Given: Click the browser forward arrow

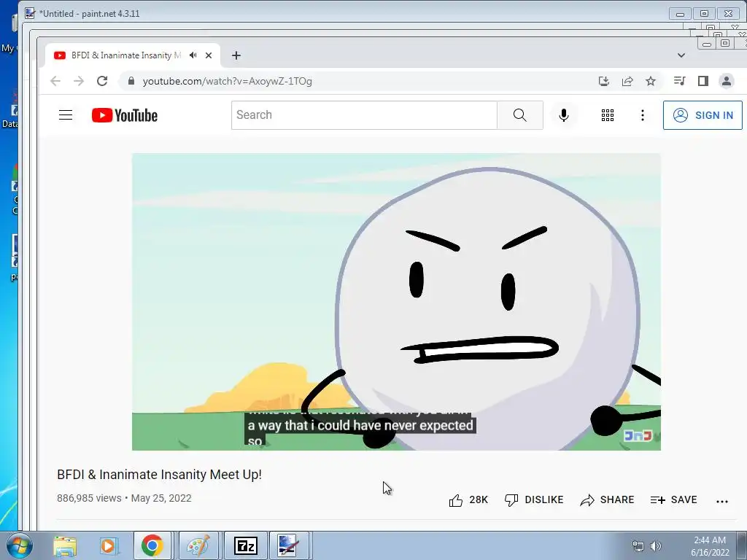Looking at the screenshot, I should point(79,81).
